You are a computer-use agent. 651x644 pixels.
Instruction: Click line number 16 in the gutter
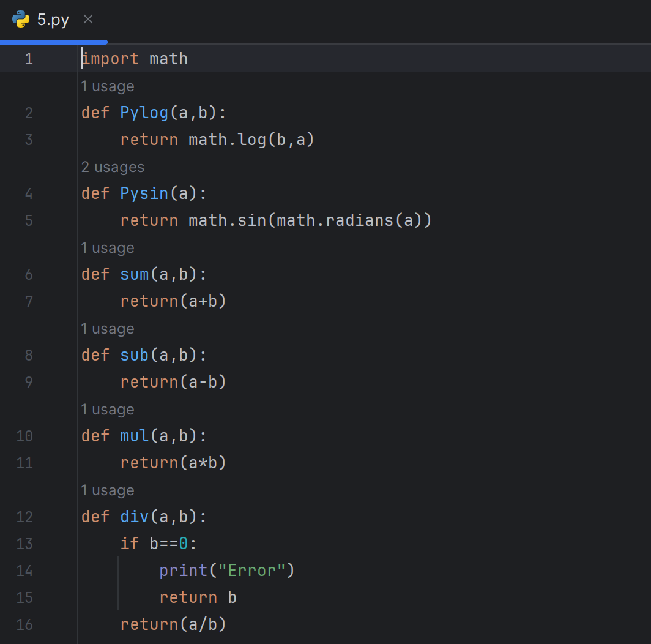[24, 624]
